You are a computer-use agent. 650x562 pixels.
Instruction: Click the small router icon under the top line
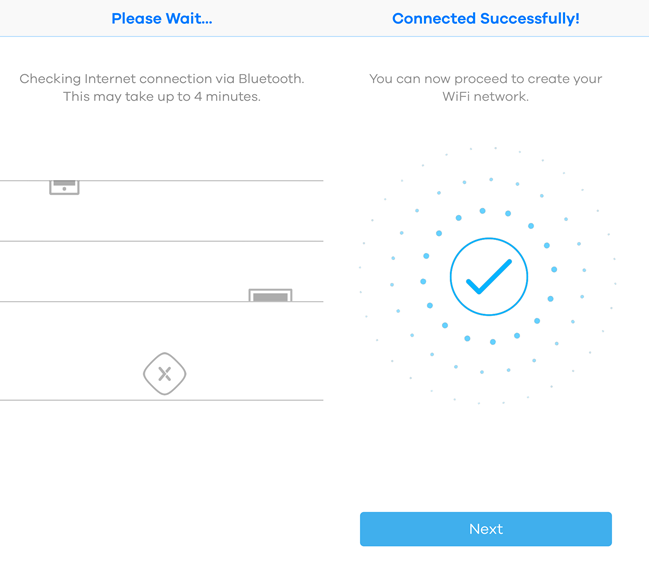point(64,187)
